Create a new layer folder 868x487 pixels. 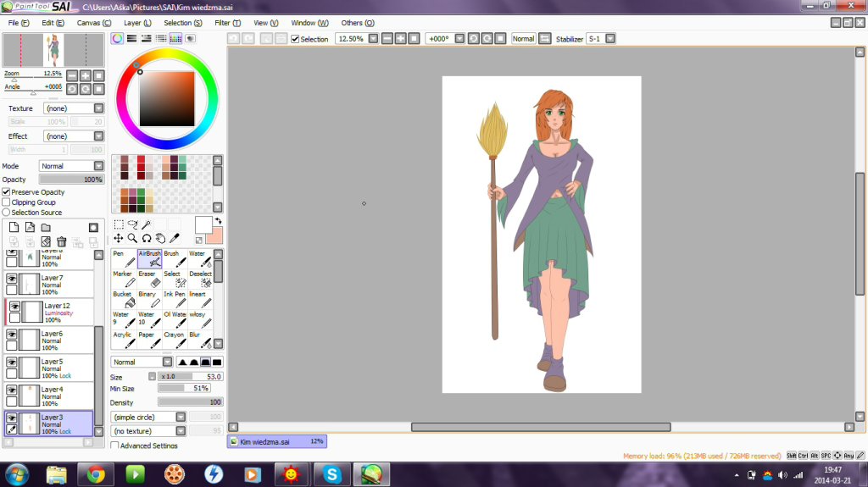pyautogui.click(x=46, y=227)
